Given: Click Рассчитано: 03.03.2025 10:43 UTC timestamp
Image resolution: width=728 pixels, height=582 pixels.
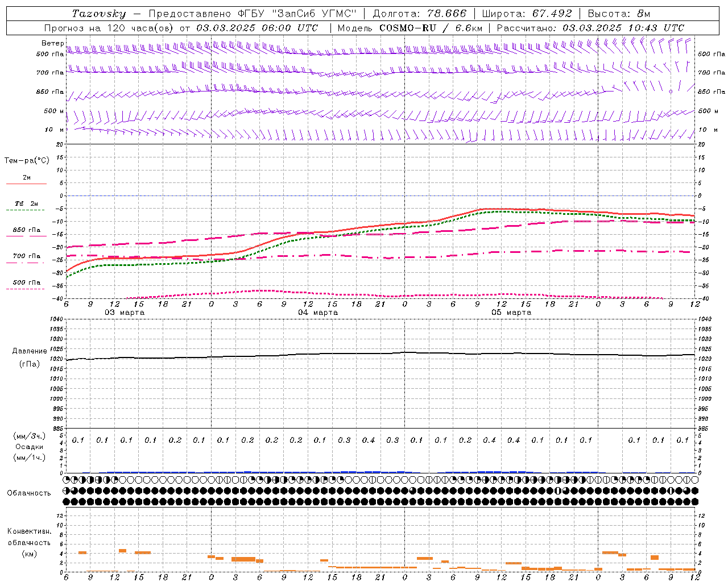Looking at the screenshot, I should point(590,28).
